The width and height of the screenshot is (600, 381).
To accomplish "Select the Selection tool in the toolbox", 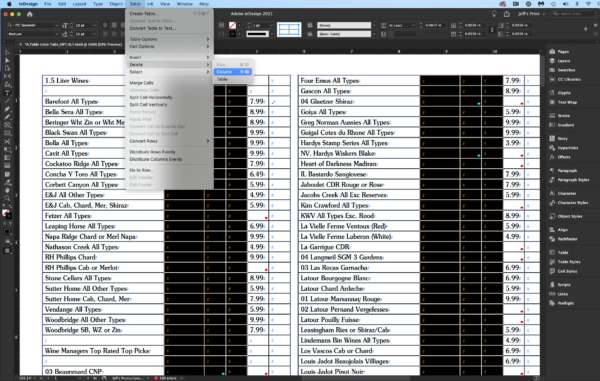I will (7, 52).
